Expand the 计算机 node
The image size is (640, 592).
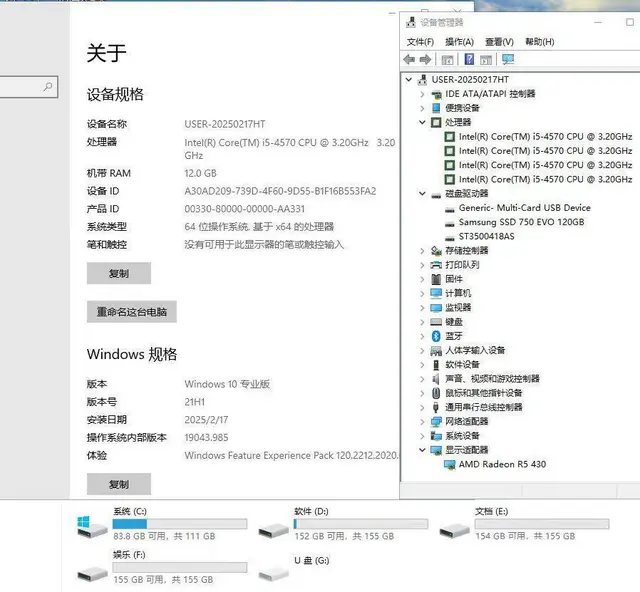(x=422, y=294)
